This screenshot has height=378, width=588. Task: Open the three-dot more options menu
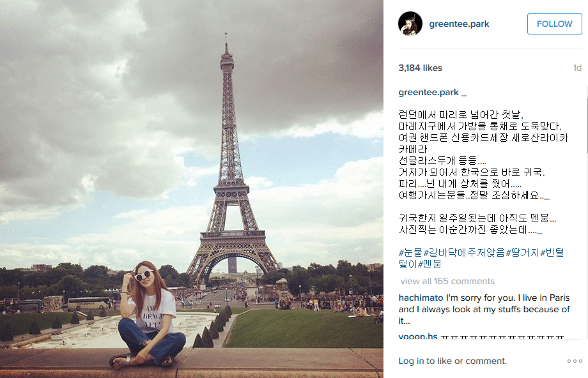click(575, 361)
